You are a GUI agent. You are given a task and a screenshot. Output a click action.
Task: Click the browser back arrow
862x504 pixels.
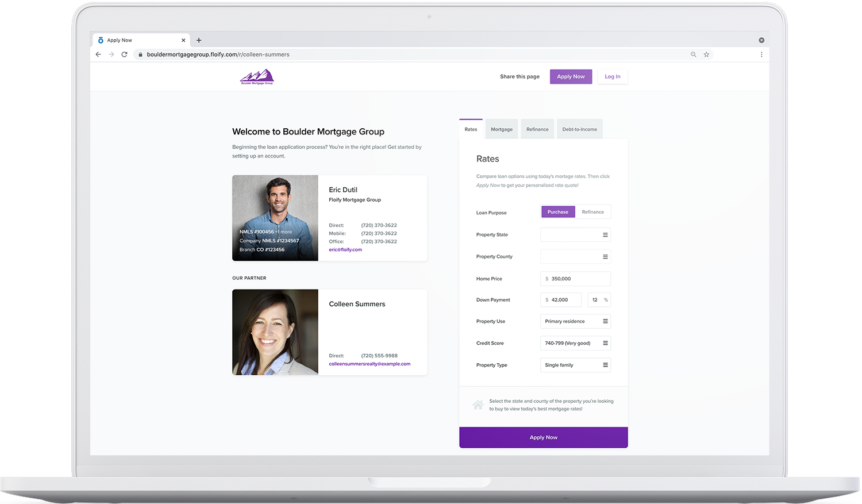click(98, 55)
